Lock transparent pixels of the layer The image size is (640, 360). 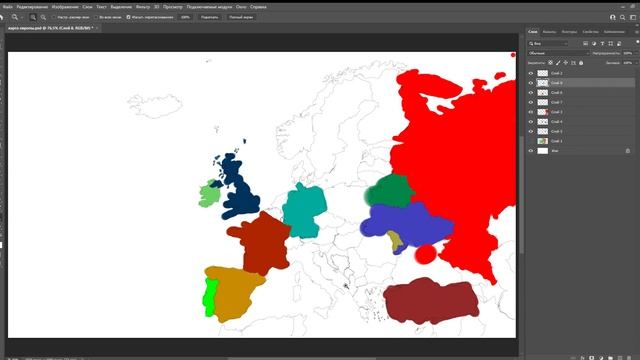550,63
